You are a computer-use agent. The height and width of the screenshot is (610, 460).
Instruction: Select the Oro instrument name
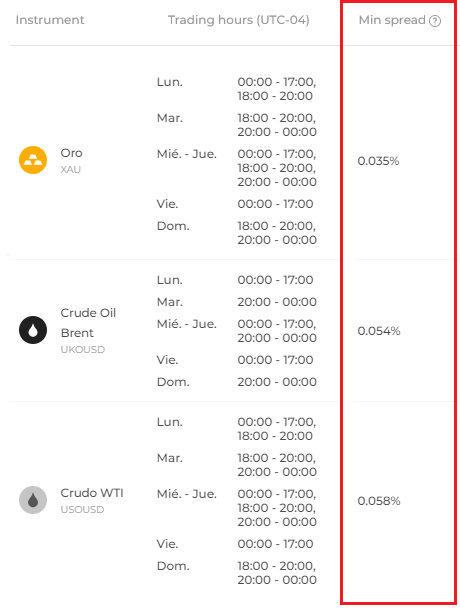click(x=71, y=153)
